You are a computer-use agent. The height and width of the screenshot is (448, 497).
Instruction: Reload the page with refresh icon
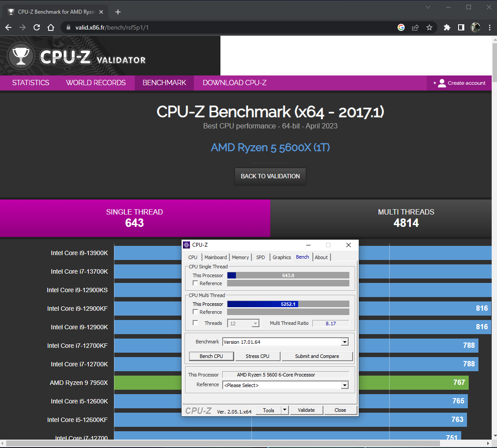[x=37, y=27]
